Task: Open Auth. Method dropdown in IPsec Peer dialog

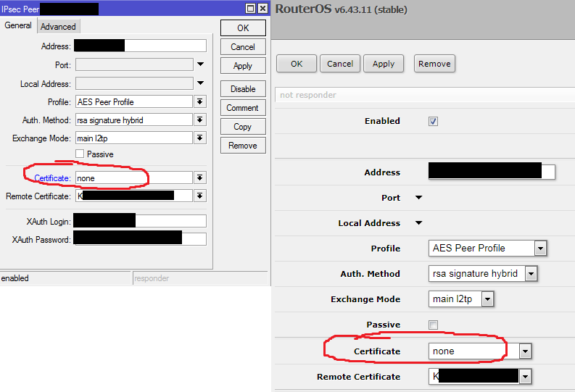Action: pyautogui.click(x=200, y=120)
